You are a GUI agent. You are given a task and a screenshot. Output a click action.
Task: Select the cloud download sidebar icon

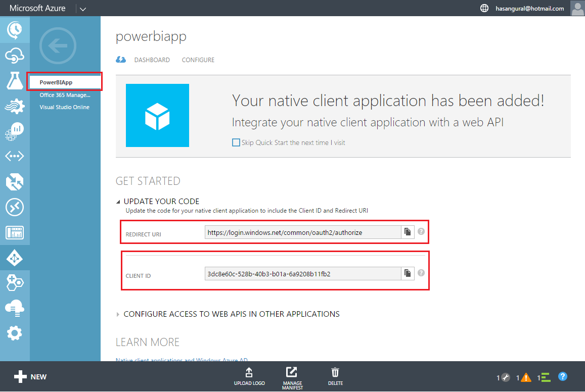[15, 308]
